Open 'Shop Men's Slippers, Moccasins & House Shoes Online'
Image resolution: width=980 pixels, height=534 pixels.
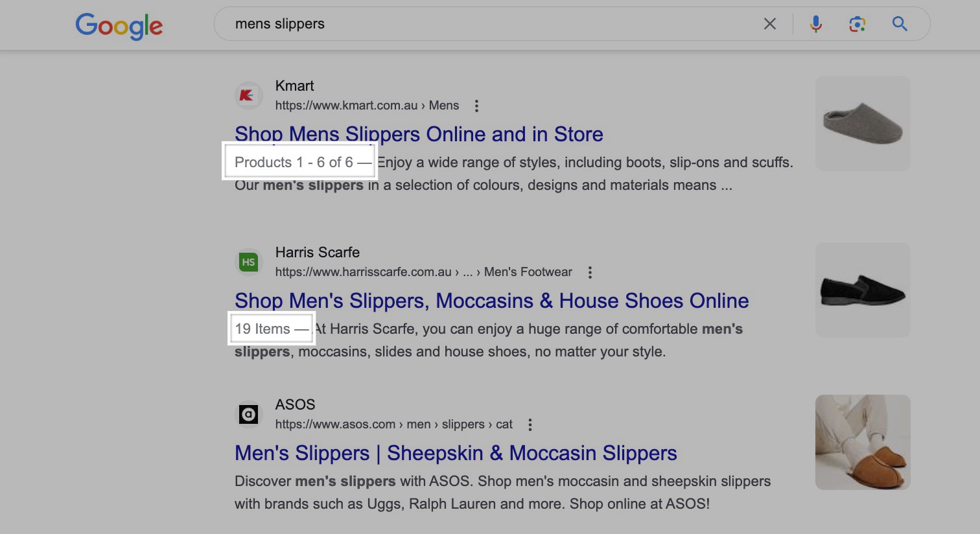coord(492,301)
